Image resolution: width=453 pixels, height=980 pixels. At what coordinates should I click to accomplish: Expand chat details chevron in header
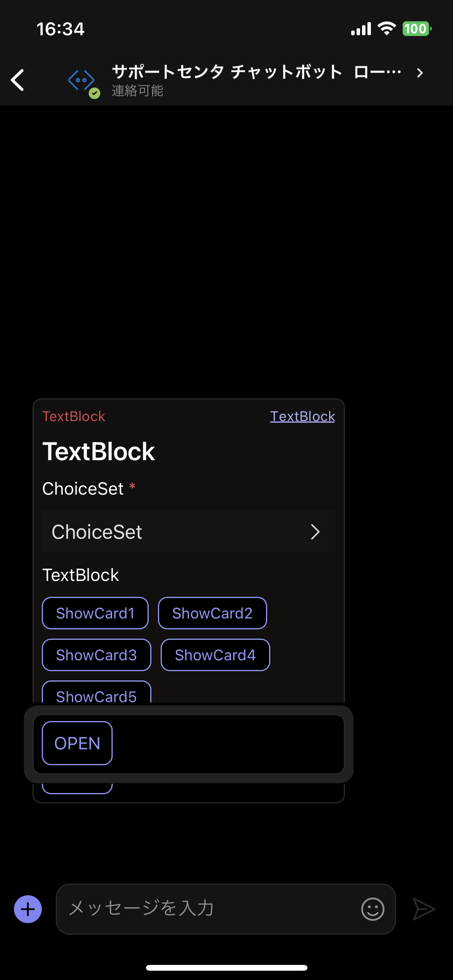(x=420, y=73)
